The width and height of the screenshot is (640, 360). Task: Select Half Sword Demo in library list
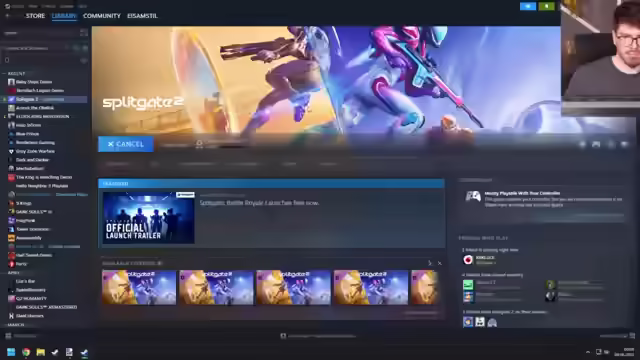[34, 255]
